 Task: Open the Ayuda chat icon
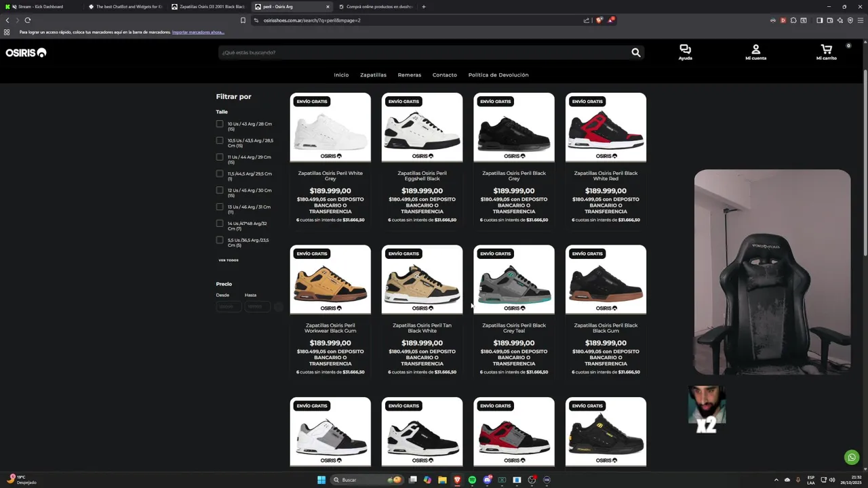(685, 52)
